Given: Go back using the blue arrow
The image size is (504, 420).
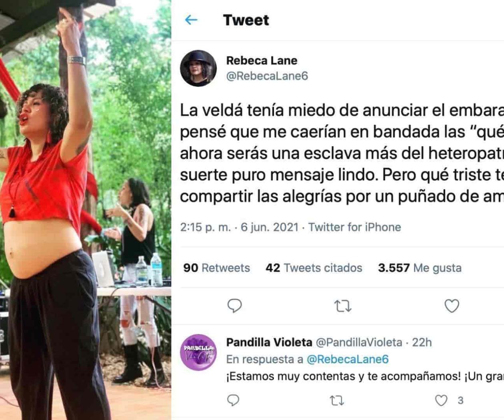Looking at the screenshot, I should tap(191, 20).
